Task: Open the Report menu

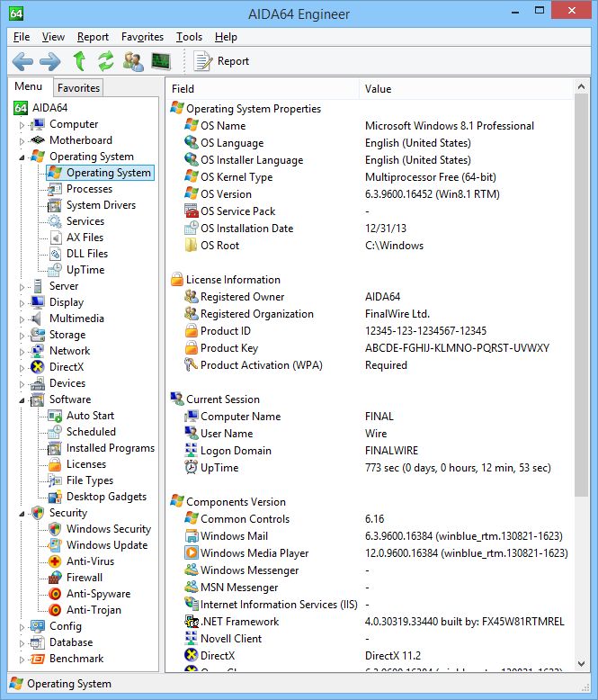Action: [x=93, y=37]
